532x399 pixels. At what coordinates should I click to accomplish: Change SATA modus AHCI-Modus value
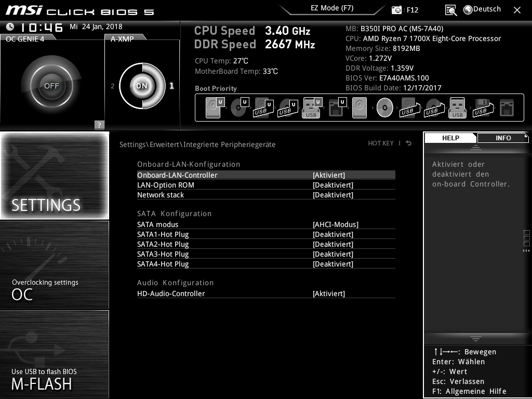coord(336,224)
